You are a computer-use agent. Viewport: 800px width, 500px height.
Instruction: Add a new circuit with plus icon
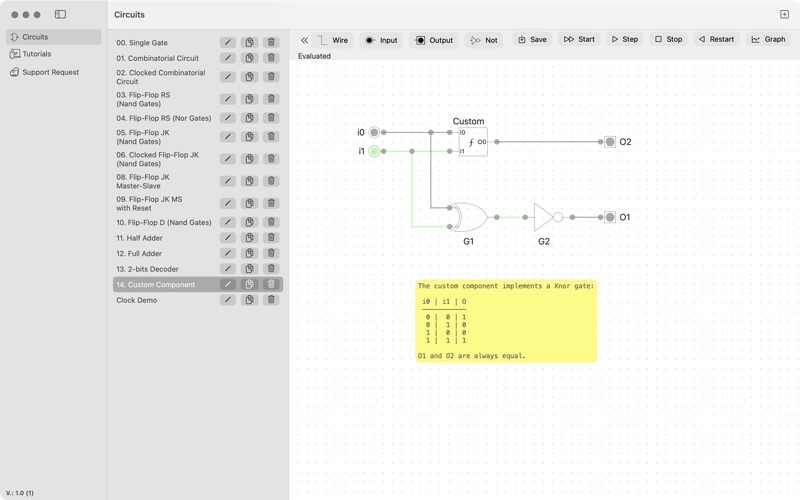tap(784, 14)
